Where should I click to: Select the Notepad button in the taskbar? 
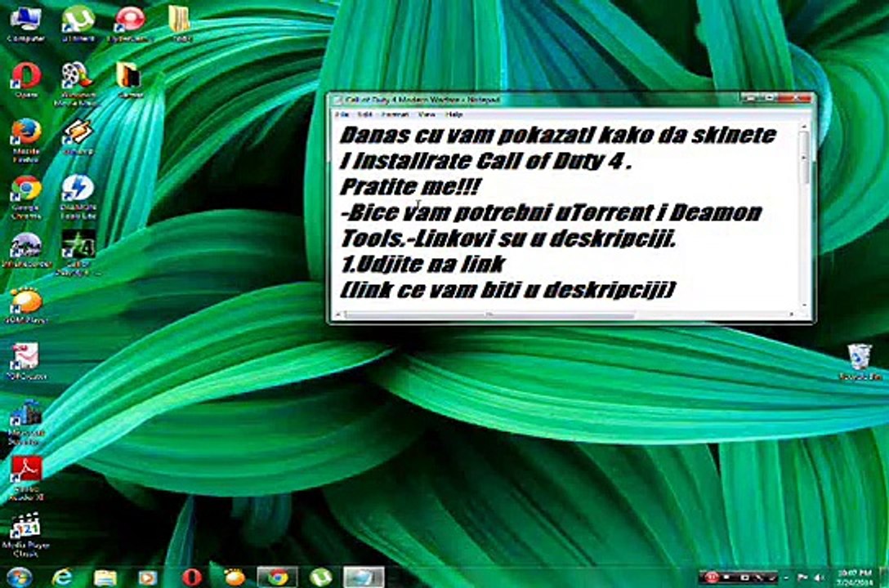364,577
